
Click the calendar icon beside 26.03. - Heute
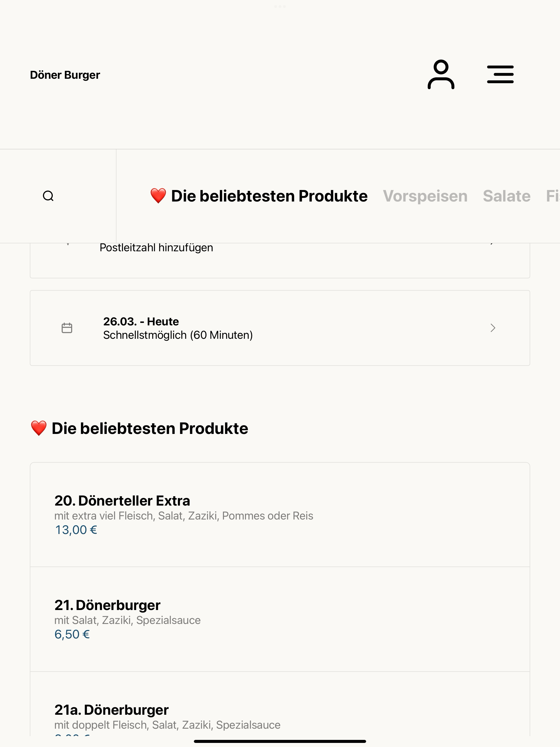tap(67, 328)
